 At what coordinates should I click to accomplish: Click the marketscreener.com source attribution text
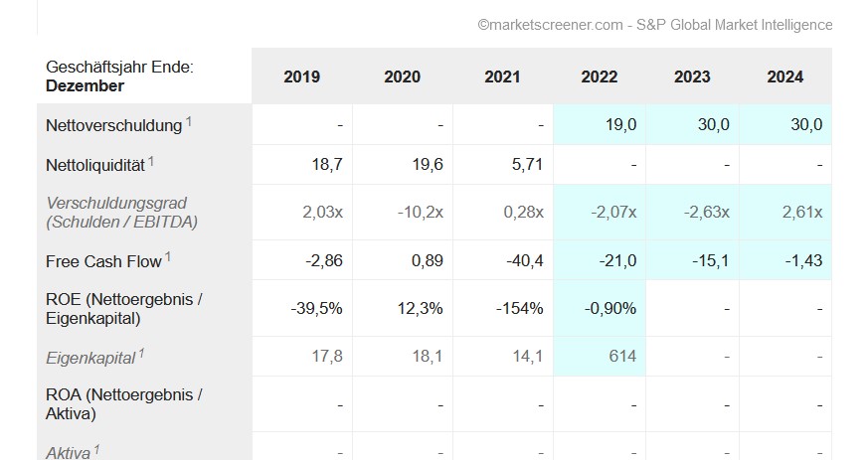click(x=654, y=25)
